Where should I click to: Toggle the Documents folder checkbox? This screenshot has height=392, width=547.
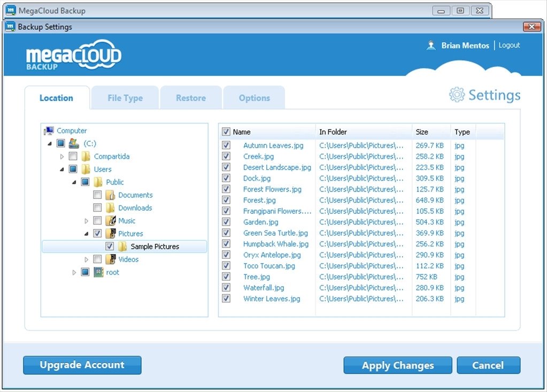[x=97, y=195]
